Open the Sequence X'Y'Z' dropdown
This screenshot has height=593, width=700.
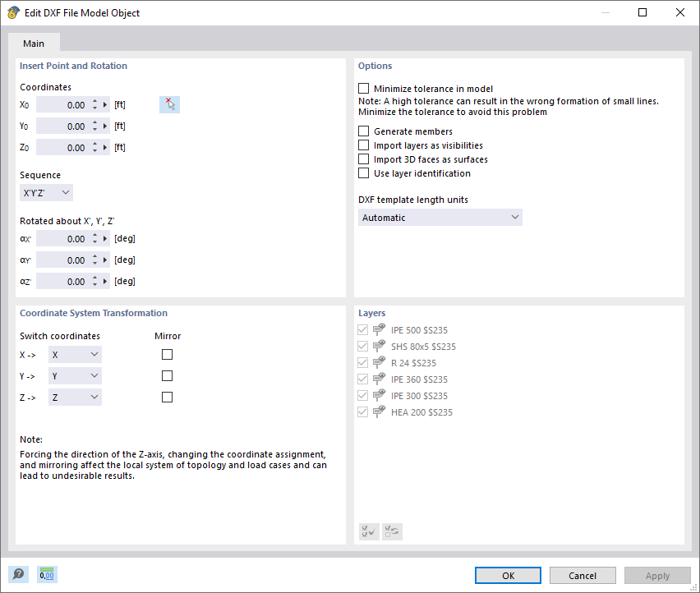point(46,191)
